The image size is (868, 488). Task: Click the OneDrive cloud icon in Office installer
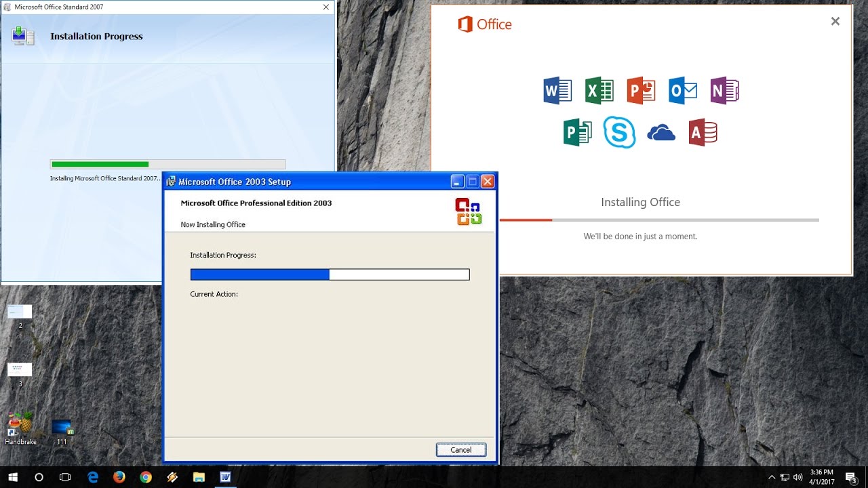[x=661, y=133]
